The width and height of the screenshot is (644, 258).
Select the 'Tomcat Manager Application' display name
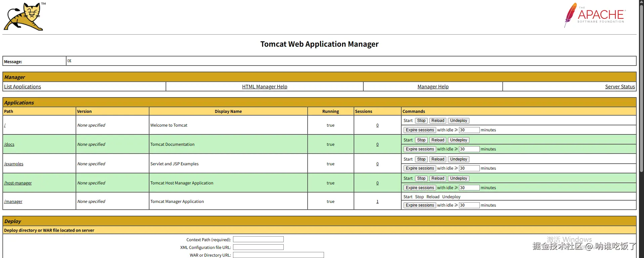177,202
